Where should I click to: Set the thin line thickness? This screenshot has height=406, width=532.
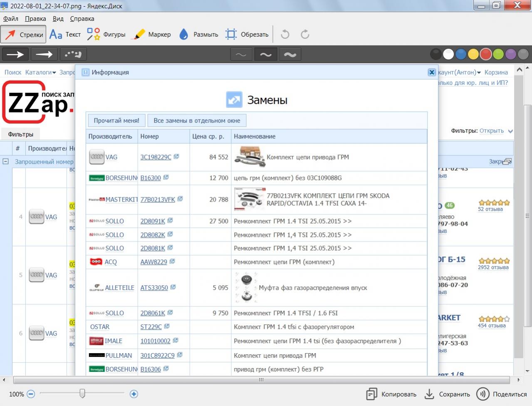click(x=241, y=55)
